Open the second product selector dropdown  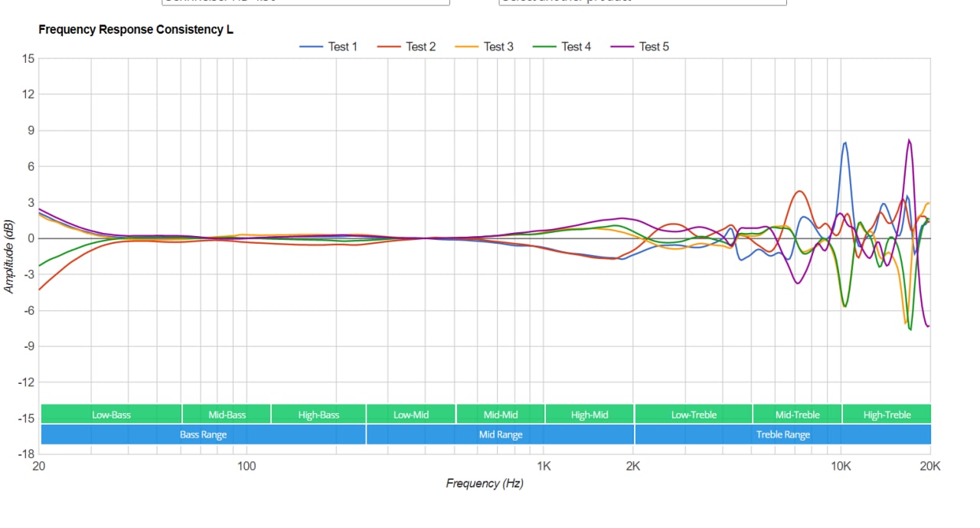tap(642, 2)
